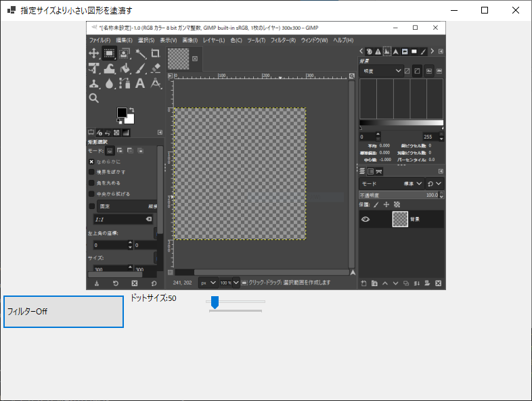Select the Crop tool
The image size is (532, 401).
coord(156,53)
